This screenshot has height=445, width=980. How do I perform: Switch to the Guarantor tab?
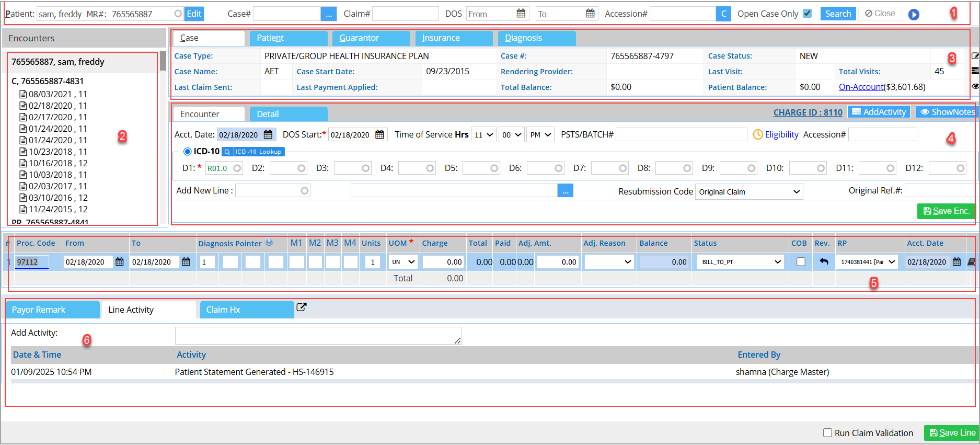click(371, 38)
